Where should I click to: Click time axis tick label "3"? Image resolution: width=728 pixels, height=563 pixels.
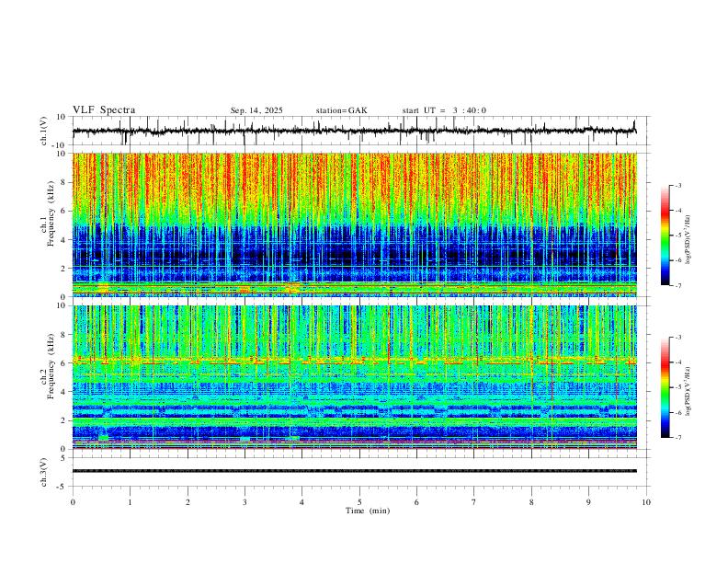245,502
